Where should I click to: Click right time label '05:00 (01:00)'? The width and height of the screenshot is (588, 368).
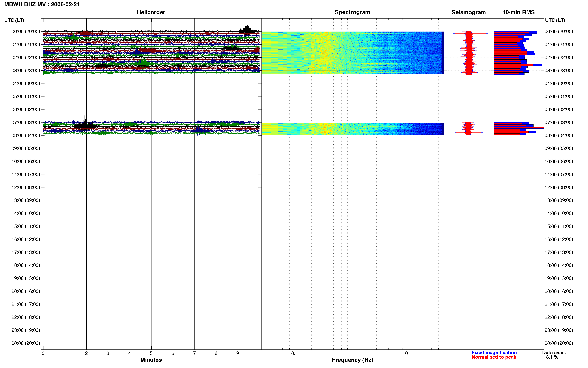pos(559,96)
